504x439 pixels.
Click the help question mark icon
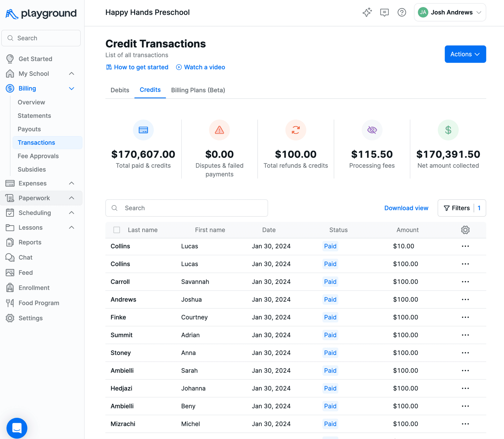pos(402,12)
